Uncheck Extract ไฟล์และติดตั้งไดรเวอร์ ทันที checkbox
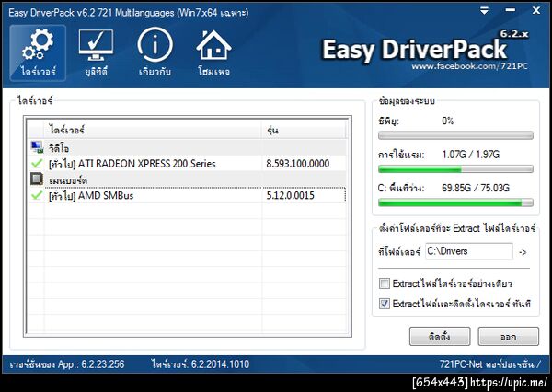 click(384, 304)
